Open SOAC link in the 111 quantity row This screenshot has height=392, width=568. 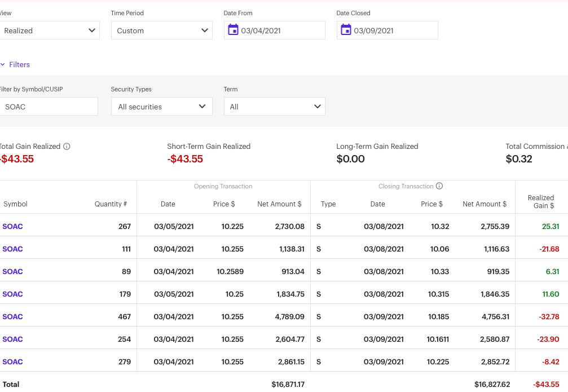point(12,249)
